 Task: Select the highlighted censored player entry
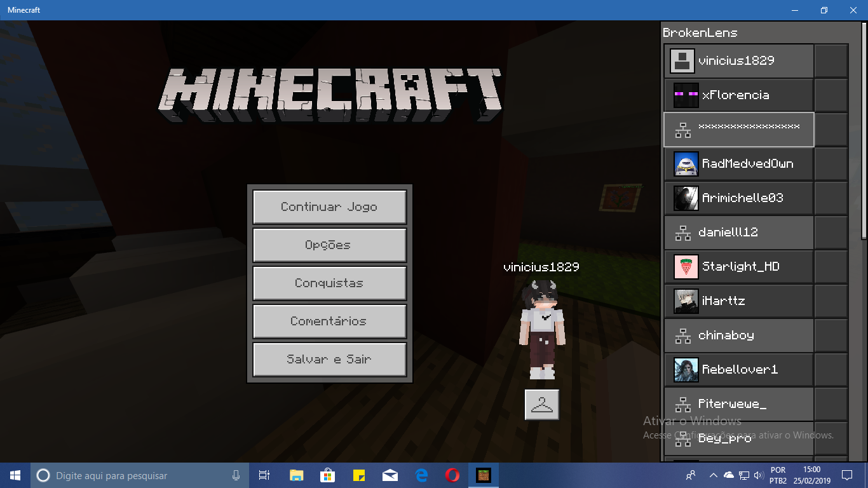coord(739,130)
